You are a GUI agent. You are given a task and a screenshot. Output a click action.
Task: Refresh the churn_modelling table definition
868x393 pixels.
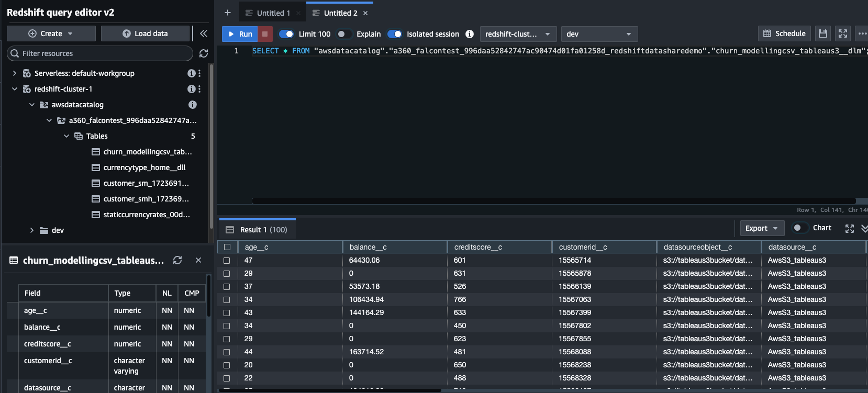coord(177,260)
